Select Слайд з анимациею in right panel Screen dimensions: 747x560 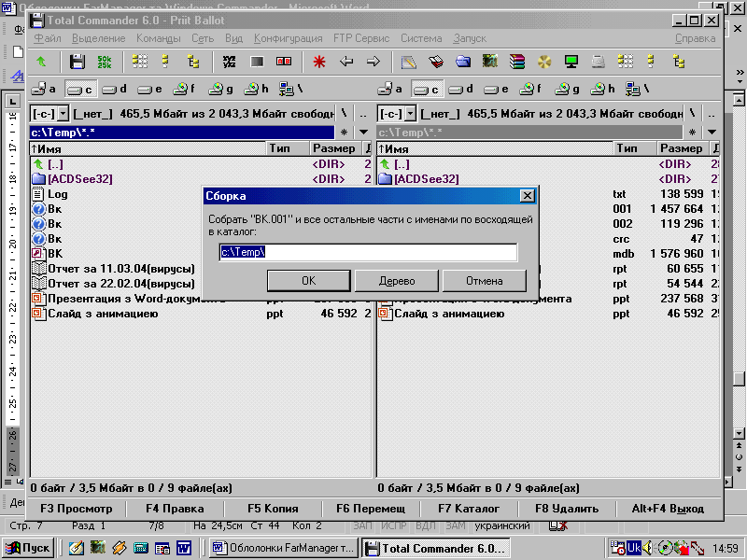tap(449, 314)
